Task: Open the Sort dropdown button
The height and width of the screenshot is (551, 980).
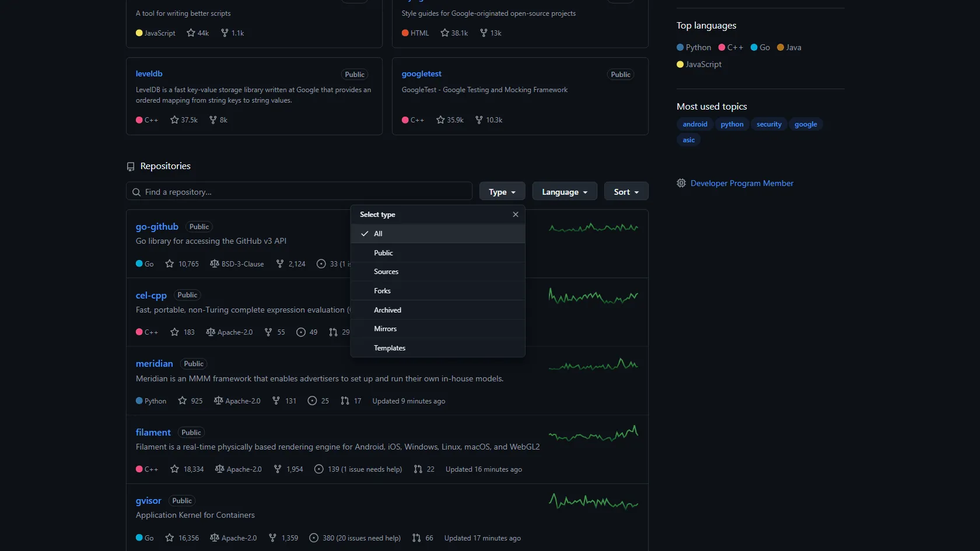Action: click(626, 192)
